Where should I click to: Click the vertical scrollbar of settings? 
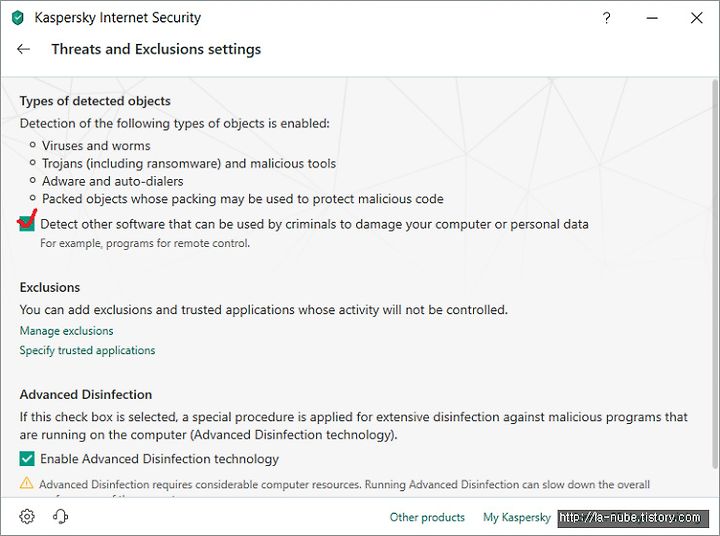point(714,275)
